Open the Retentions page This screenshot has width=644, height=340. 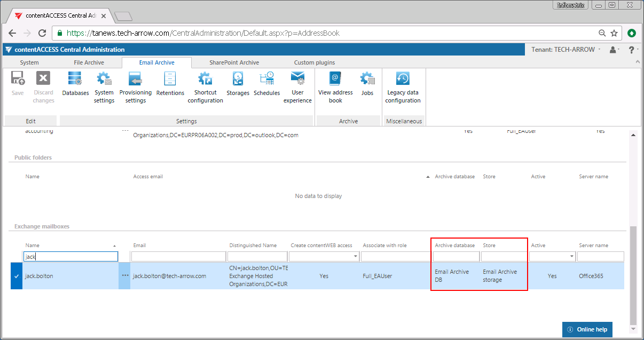(170, 84)
